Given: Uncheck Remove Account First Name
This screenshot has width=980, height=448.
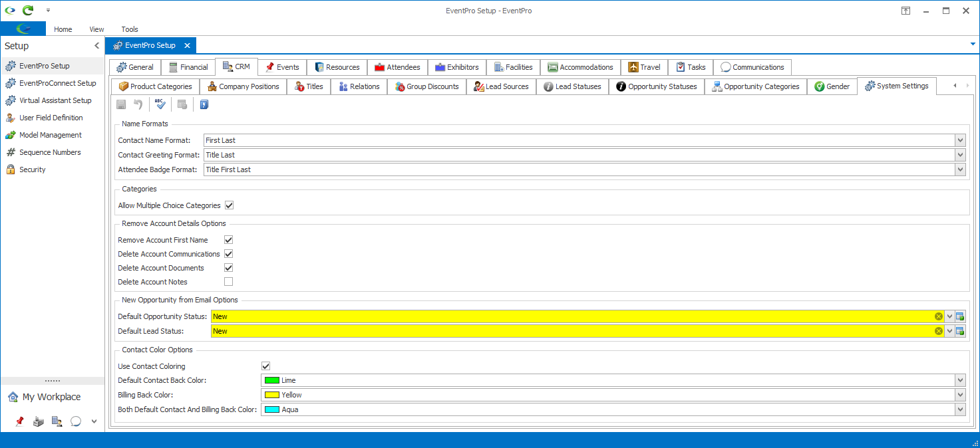Looking at the screenshot, I should (229, 240).
